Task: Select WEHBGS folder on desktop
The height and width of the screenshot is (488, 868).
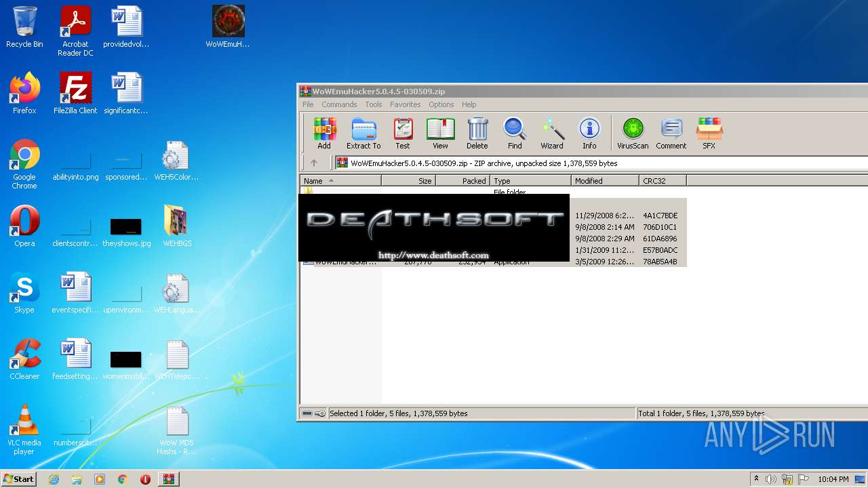Action: pos(177,226)
